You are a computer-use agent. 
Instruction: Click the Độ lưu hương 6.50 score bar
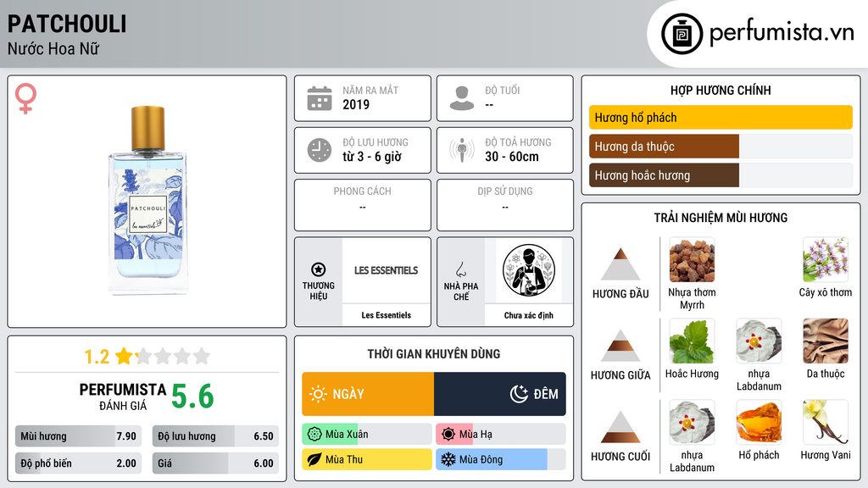[x=215, y=436]
